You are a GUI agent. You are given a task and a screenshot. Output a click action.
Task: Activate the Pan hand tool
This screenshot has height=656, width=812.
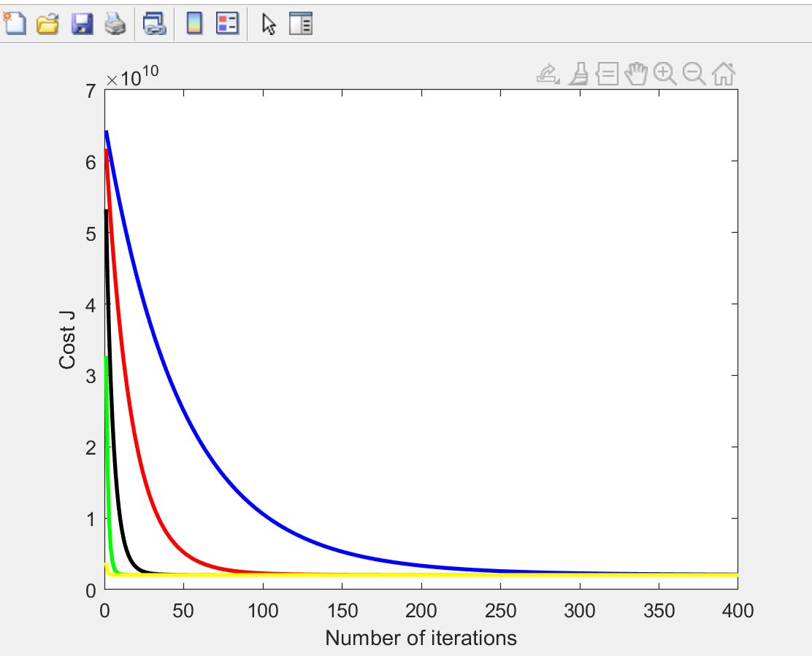[x=637, y=73]
